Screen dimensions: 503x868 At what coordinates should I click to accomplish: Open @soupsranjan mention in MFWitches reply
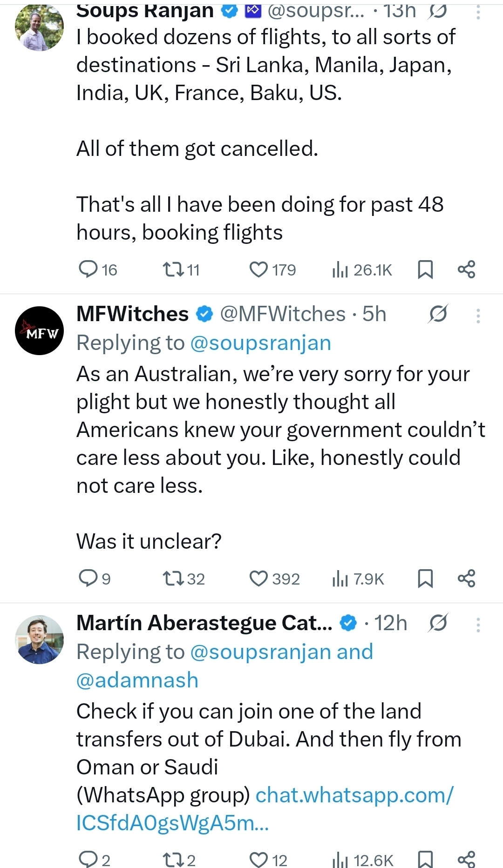260,343
